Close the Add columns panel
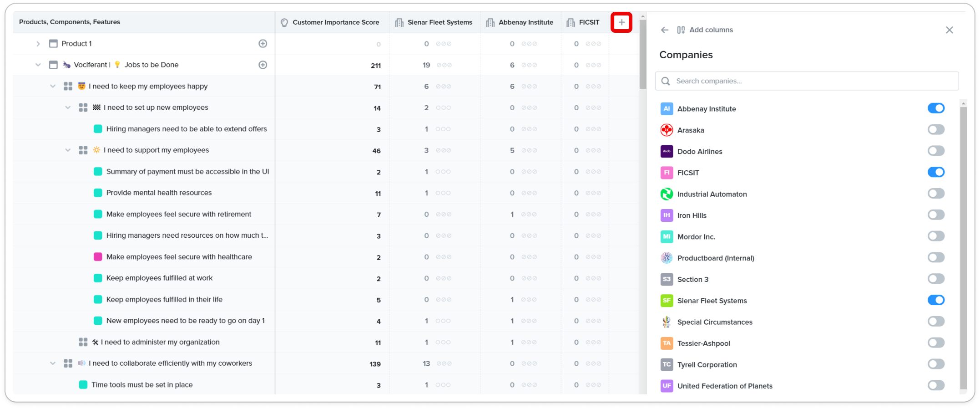Screen dimensions: 980x409 950,30
